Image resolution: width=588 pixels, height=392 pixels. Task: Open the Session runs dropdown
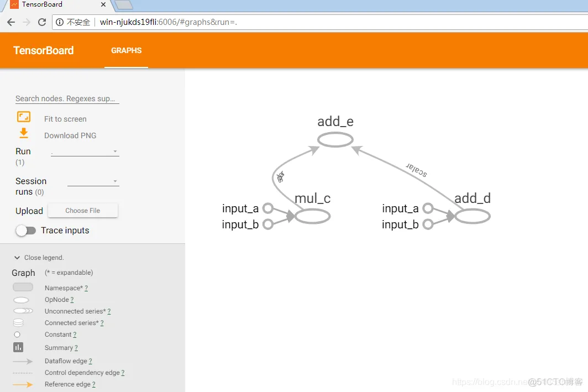click(x=93, y=181)
